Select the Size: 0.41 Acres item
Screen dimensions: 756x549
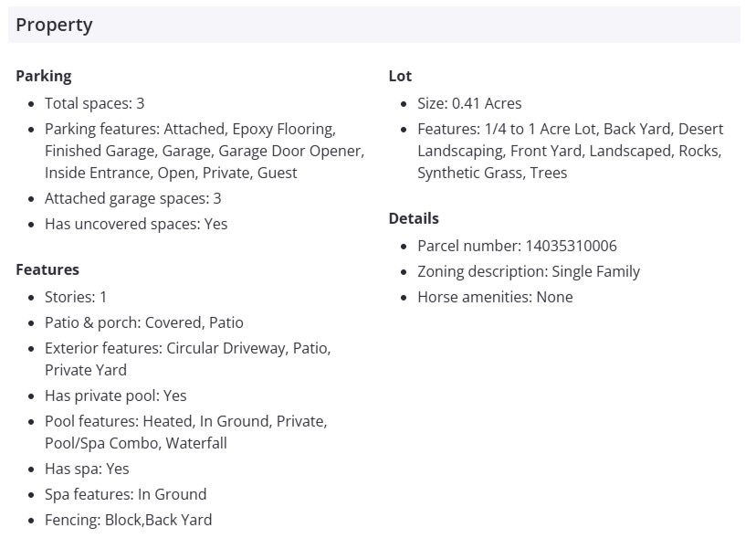tap(469, 103)
